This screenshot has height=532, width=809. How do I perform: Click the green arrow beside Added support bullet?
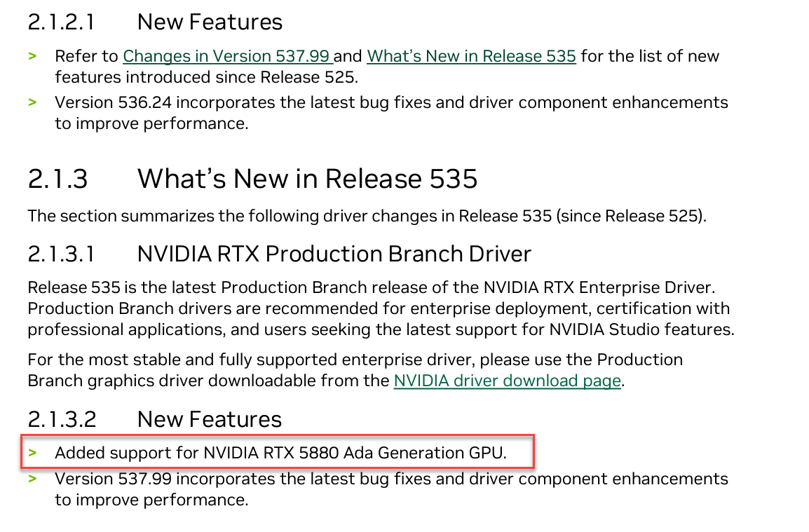[32, 453]
